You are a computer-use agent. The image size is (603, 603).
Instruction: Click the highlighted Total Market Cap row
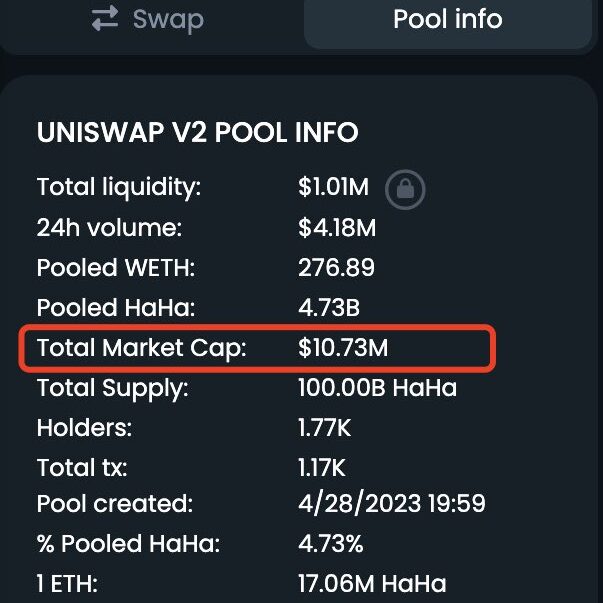pos(257,348)
